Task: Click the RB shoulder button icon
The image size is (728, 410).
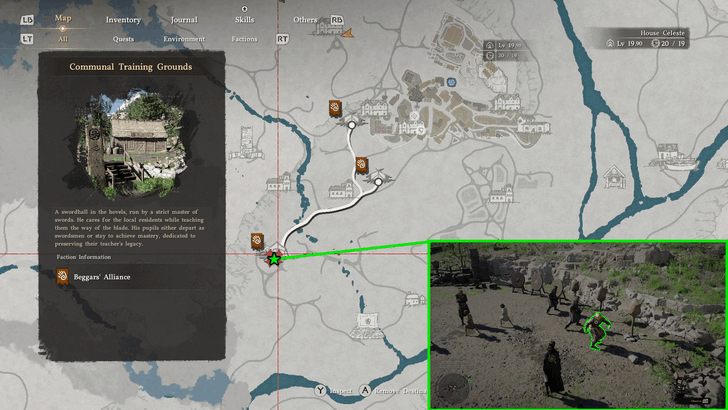Action: [337, 20]
